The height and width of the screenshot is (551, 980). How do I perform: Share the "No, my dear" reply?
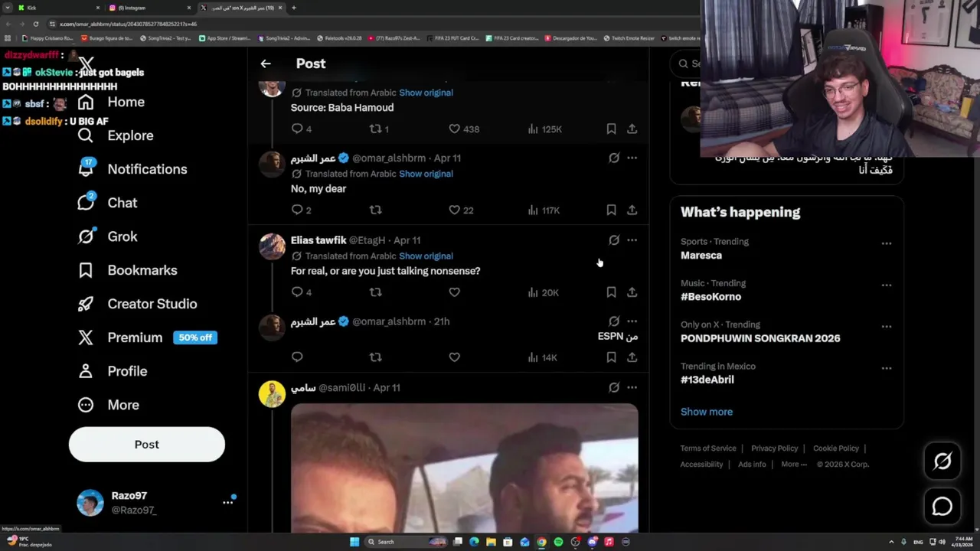632,210
